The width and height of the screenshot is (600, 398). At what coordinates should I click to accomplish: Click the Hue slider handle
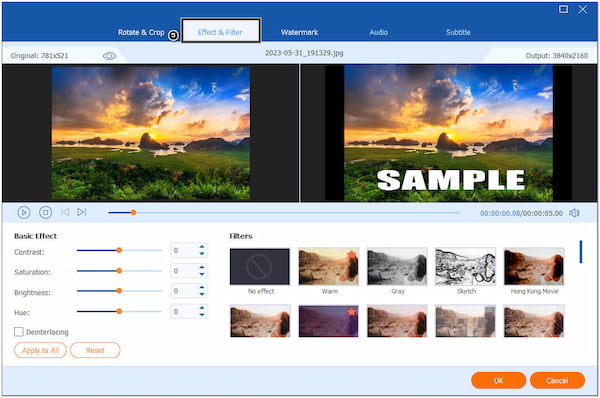point(119,311)
